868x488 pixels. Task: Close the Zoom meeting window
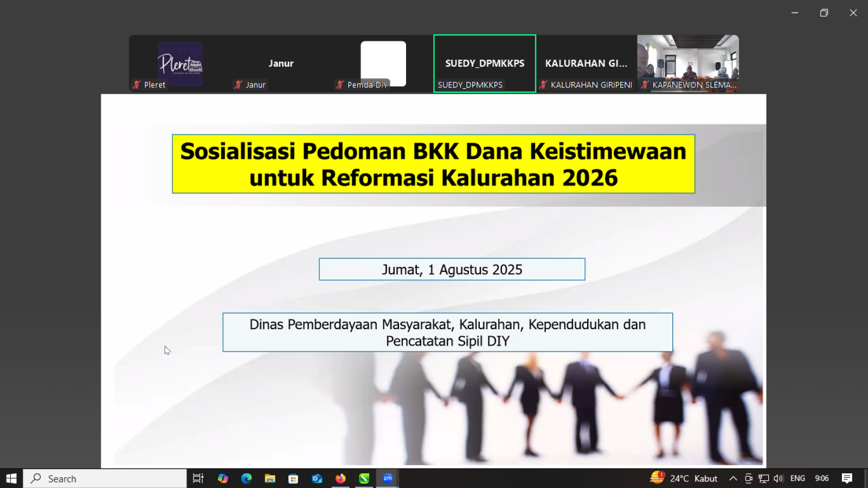point(853,12)
